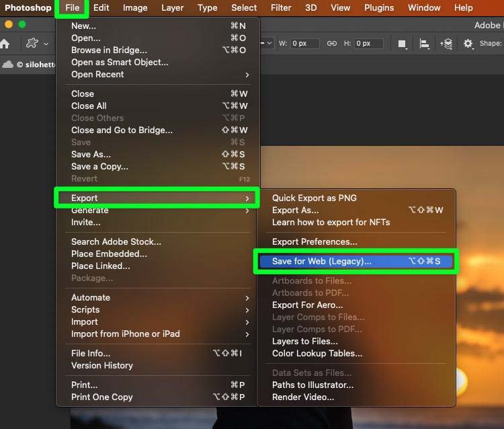Screen dimensions: 504x429
Task: Click the W width input field
Action: [304, 44]
